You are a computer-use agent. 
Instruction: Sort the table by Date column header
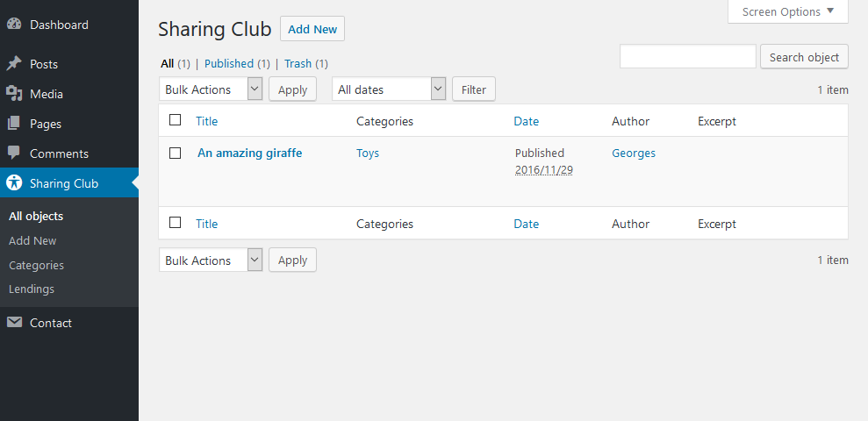click(526, 121)
